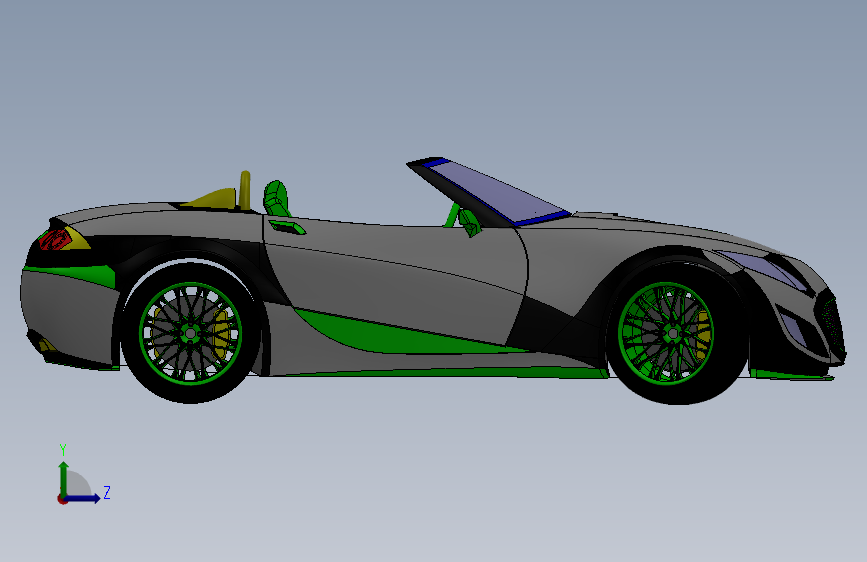
Task: Select the red tail light
Action: [55, 240]
